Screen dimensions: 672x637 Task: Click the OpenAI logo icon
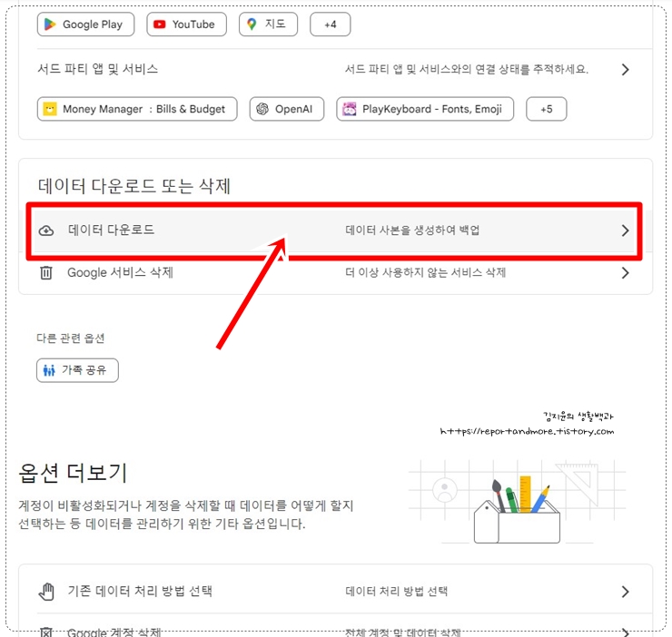[x=262, y=109]
